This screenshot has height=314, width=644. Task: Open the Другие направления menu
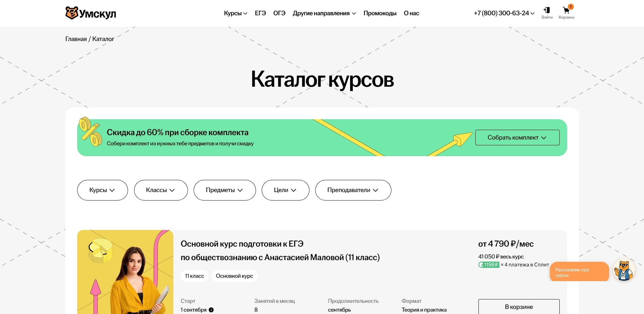click(x=324, y=13)
